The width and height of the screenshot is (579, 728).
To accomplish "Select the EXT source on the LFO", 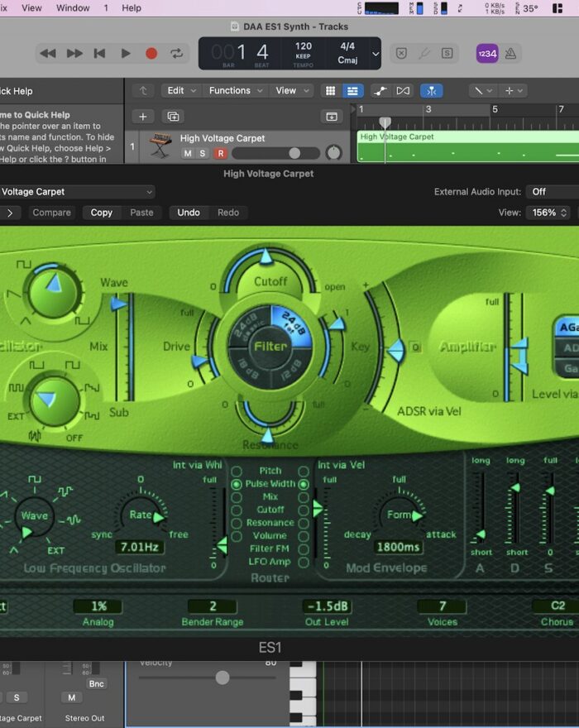I will 55,551.
